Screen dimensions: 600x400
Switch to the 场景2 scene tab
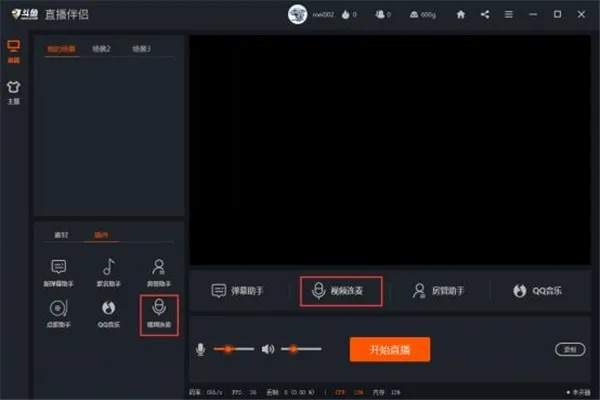tap(100, 47)
